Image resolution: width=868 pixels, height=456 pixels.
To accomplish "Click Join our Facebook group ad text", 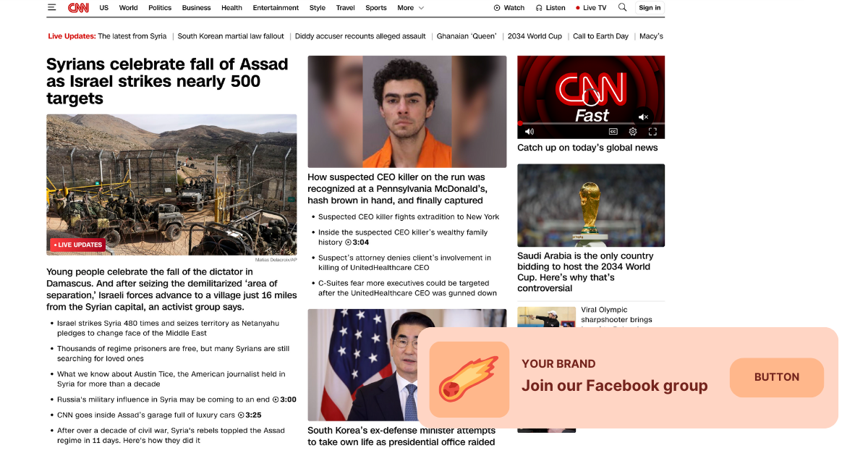I will [x=615, y=386].
